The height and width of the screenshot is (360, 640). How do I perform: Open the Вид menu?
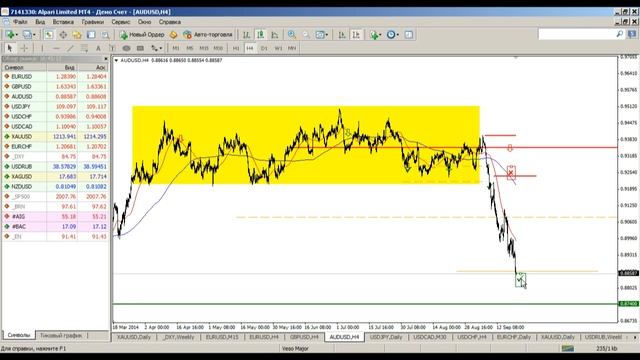click(40, 22)
